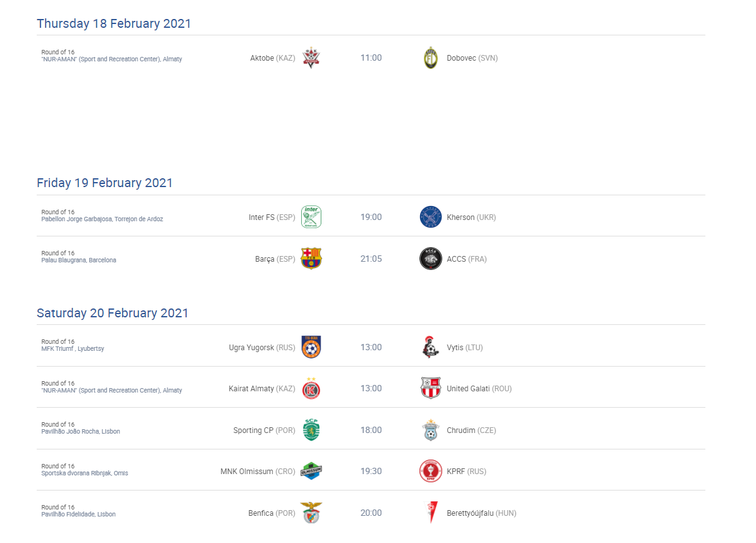756x543 pixels.
Task: Click the Sporting CP green crest
Action: (311, 430)
